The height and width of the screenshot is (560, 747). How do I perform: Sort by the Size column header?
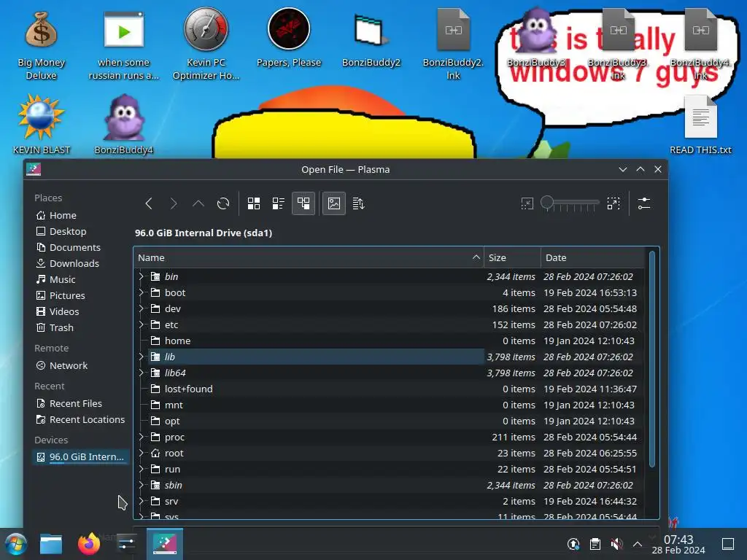click(512, 257)
